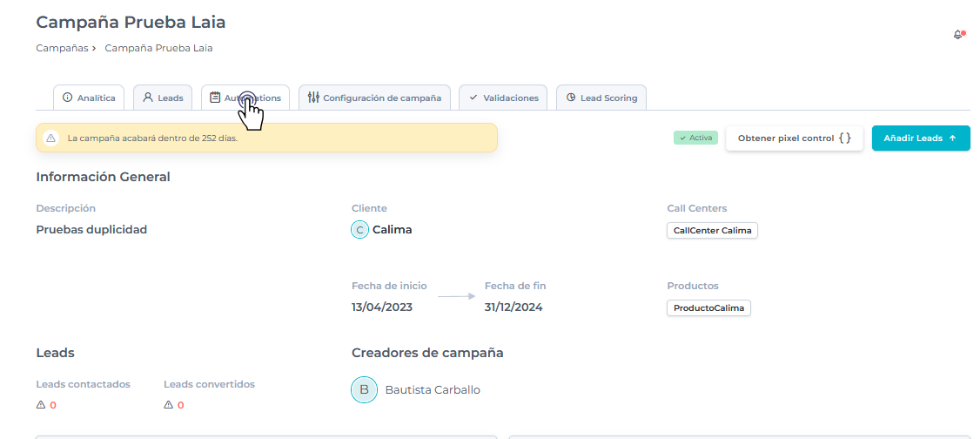This screenshot has width=980, height=439.
Task: Open the Analítica tab
Action: click(x=90, y=98)
